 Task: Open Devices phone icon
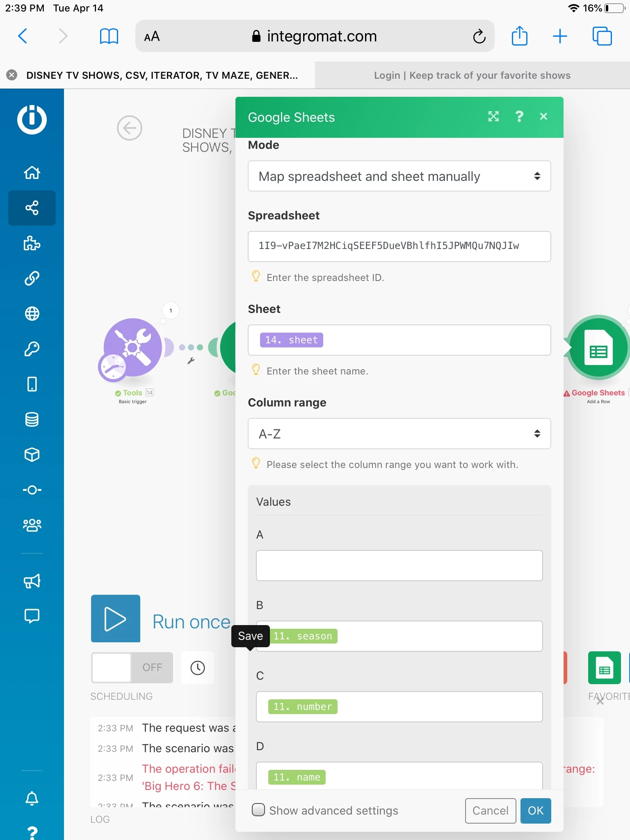pos(32,384)
